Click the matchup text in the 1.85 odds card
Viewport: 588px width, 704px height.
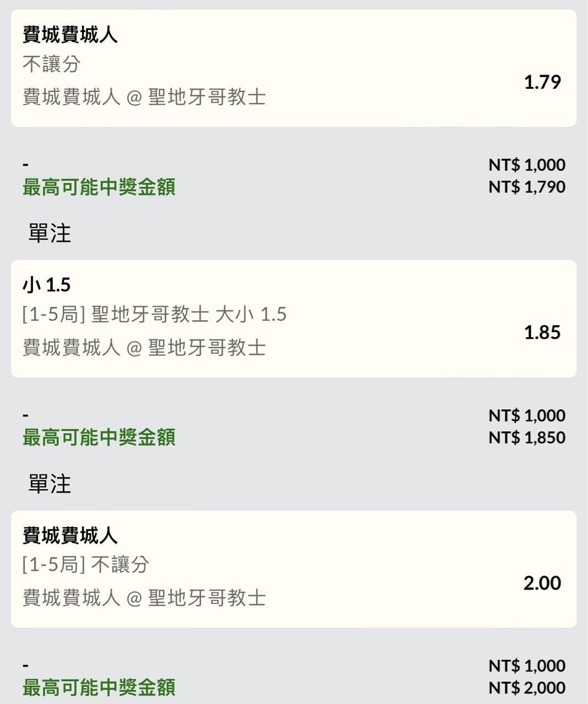[144, 348]
